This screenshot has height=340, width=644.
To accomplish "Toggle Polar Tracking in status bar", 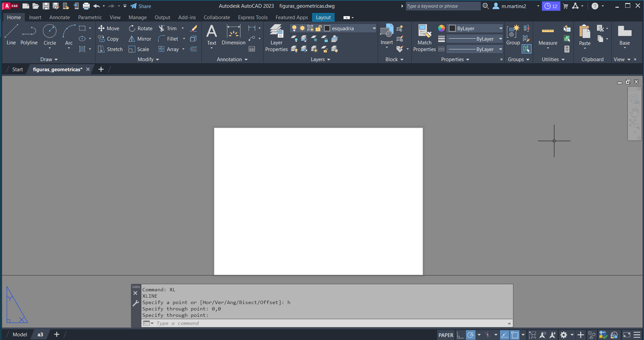I will (x=471, y=335).
